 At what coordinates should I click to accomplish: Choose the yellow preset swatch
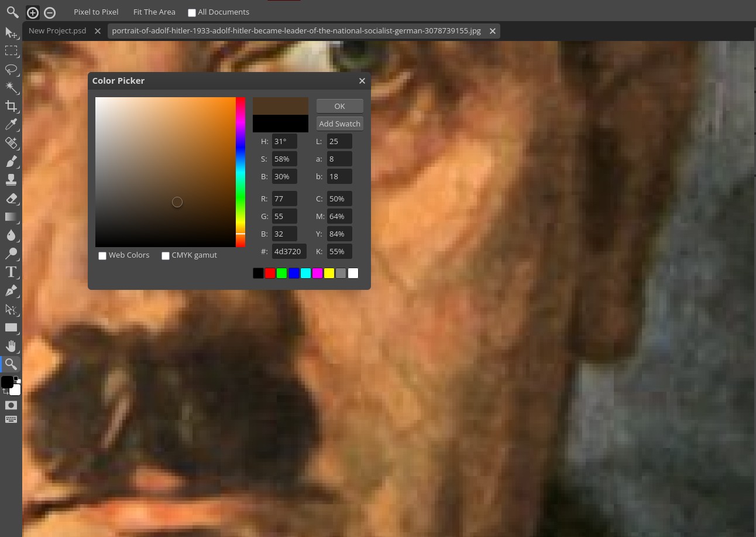pyautogui.click(x=329, y=273)
